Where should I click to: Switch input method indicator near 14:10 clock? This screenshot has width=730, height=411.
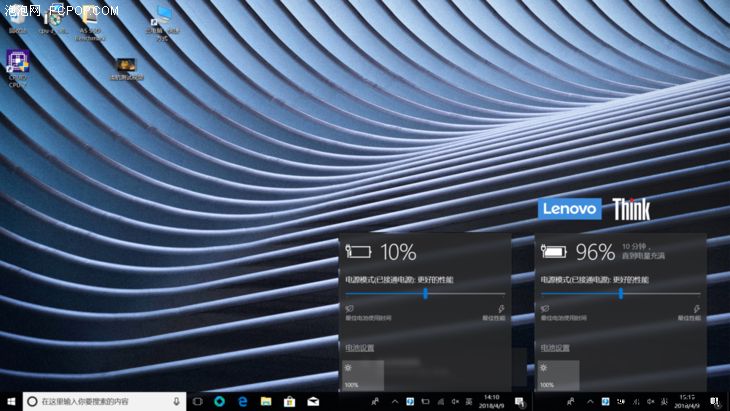click(469, 401)
